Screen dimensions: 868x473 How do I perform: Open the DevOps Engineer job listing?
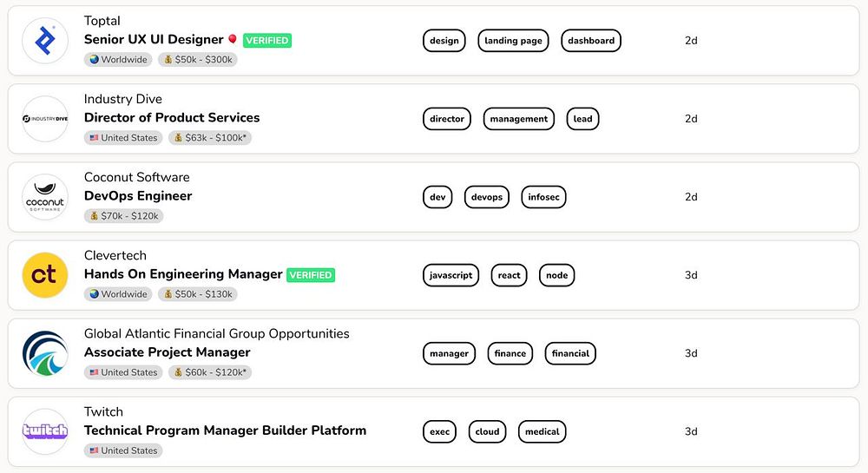(138, 196)
